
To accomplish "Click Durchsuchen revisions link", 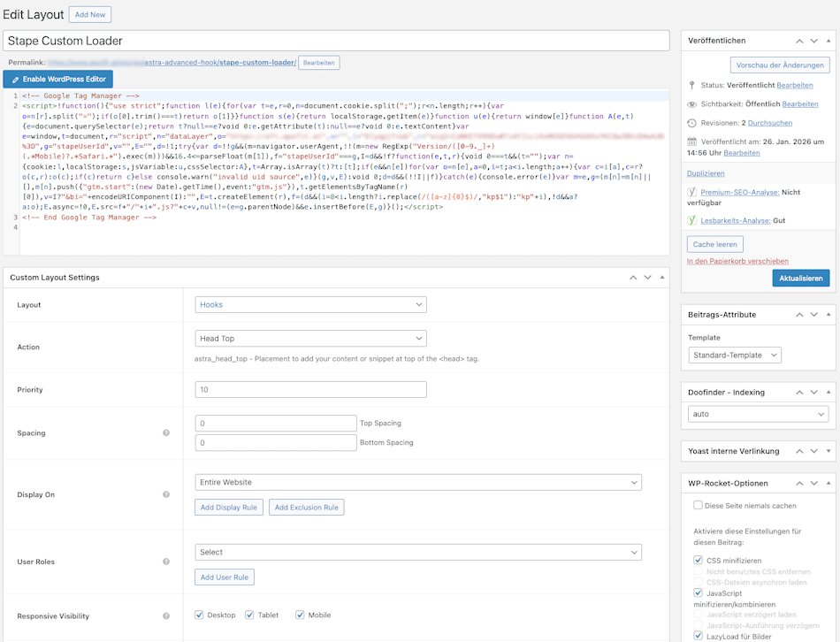I will [x=770, y=123].
